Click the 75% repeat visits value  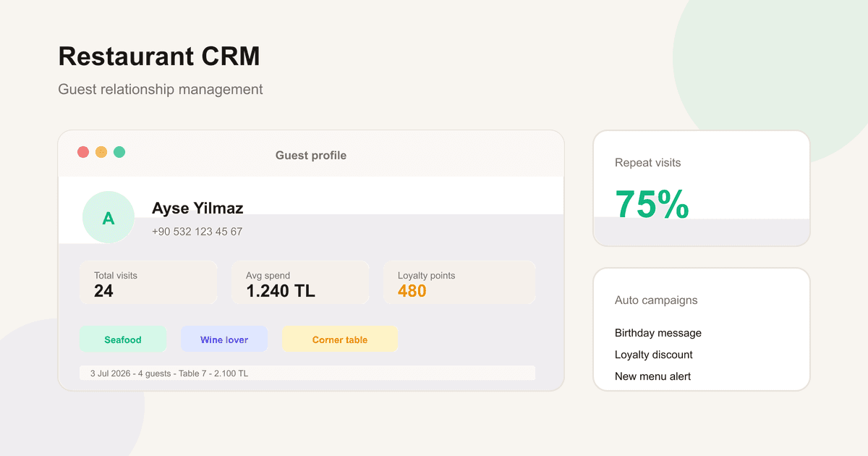652,204
